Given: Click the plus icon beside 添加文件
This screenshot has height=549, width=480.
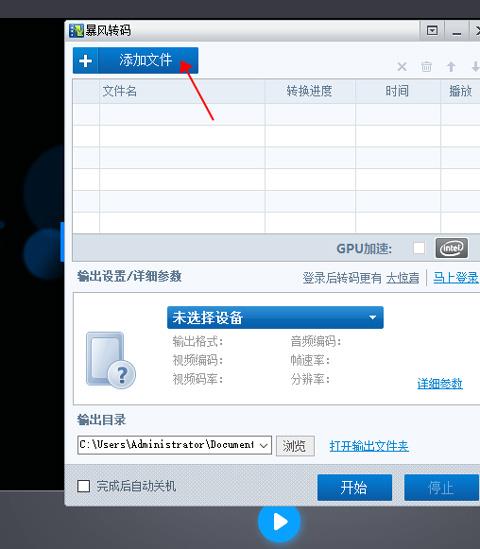Looking at the screenshot, I should coord(85,61).
